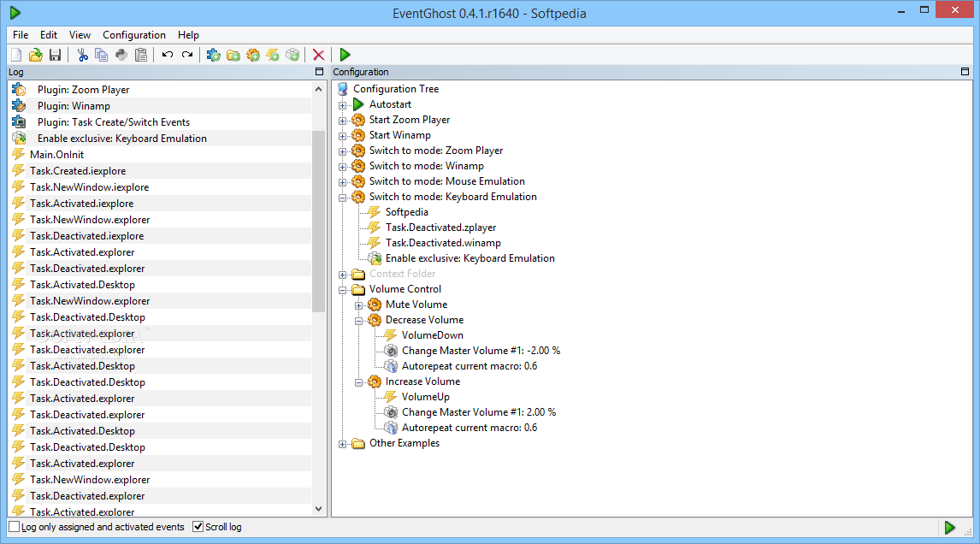Select Switch to mode: Zoom Player macro
Image resolution: width=980 pixels, height=544 pixels.
436,151
